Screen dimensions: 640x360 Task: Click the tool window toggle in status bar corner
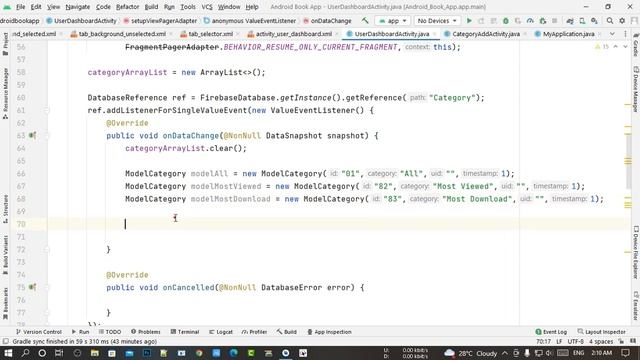5,342
